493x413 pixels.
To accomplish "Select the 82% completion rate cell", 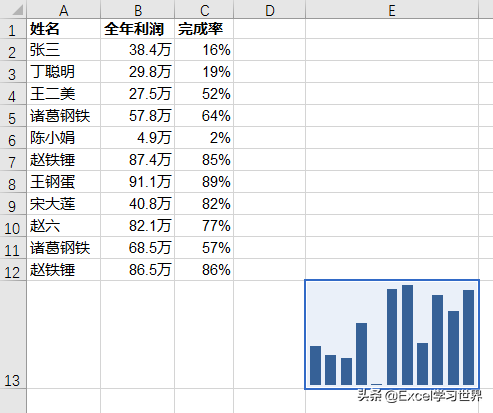I will coord(204,204).
